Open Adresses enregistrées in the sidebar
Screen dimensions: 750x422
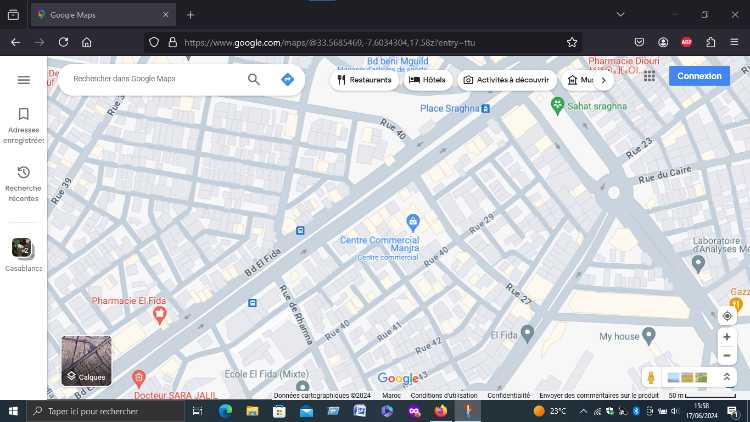[23, 126]
